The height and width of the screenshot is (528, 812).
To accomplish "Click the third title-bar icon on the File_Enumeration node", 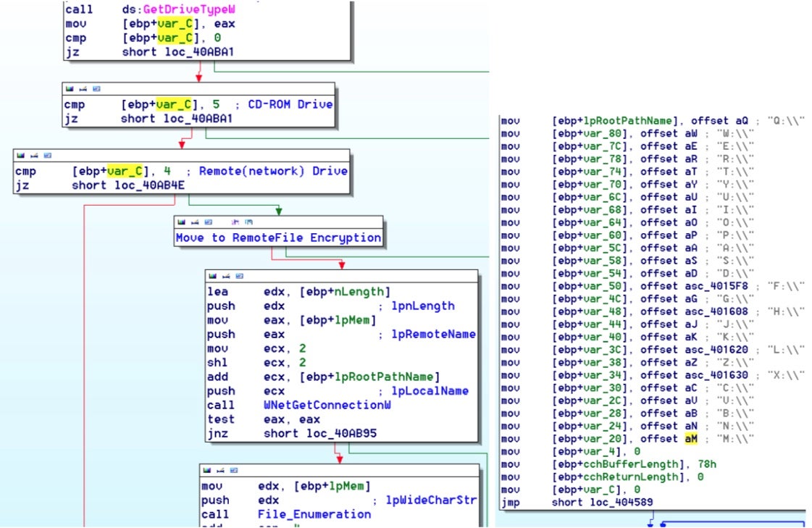I will (233, 470).
